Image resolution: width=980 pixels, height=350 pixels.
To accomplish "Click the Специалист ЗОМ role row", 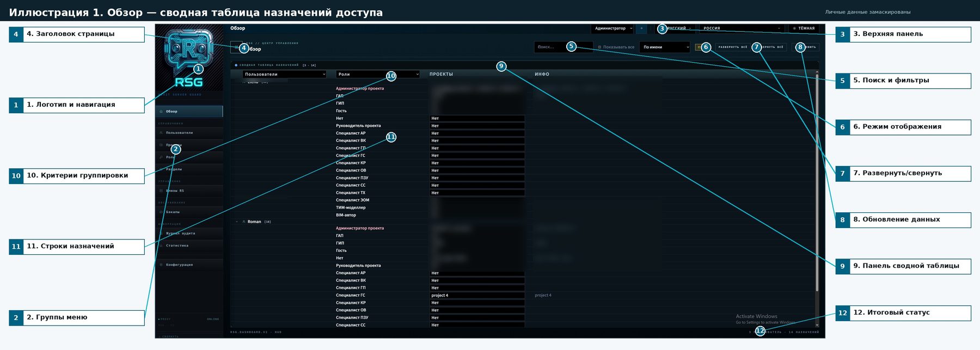I will (x=523, y=200).
